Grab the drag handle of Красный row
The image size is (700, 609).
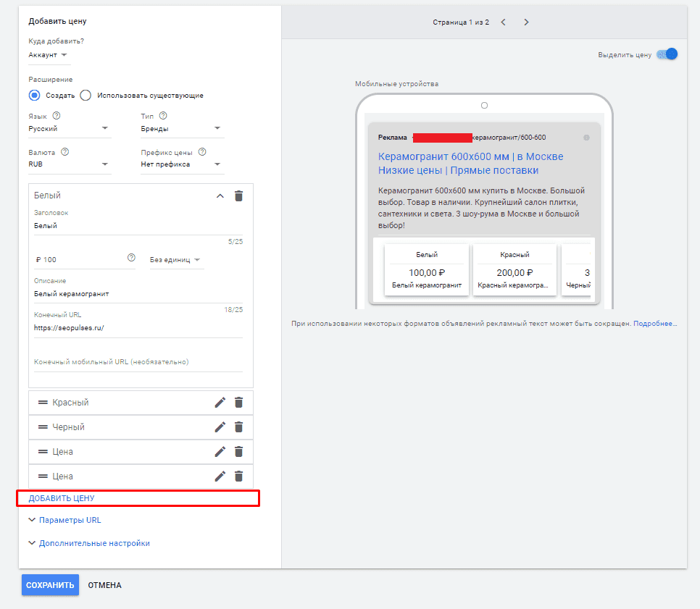(x=43, y=403)
